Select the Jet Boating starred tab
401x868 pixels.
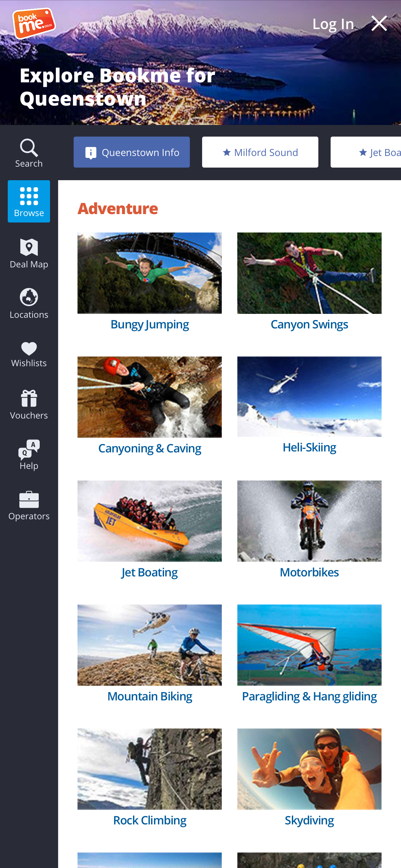[366, 152]
